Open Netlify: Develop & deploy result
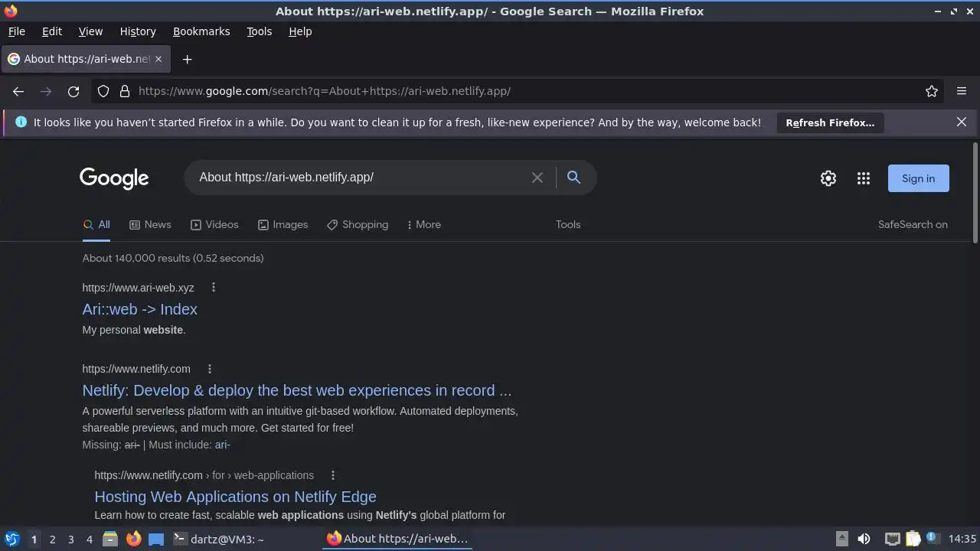This screenshot has width=980, height=551. click(x=297, y=390)
